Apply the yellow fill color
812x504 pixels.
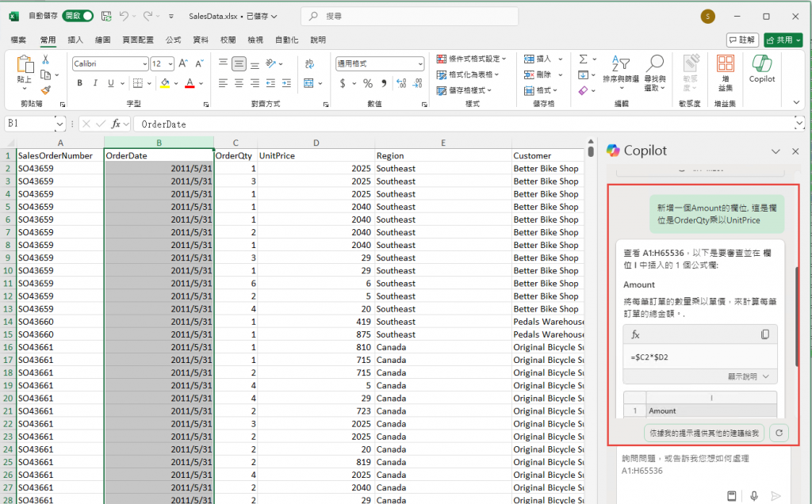165,82
